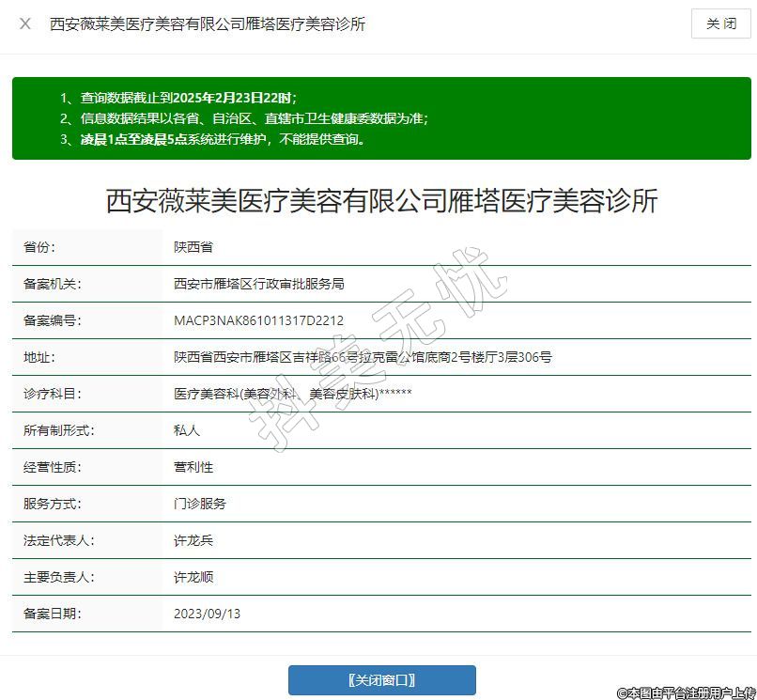Click the X icon at top left

25,23
